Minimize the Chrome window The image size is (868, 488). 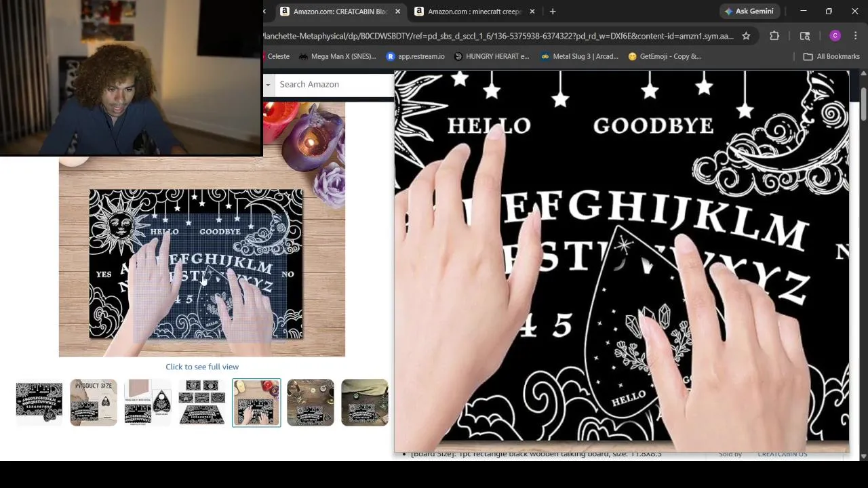click(804, 12)
